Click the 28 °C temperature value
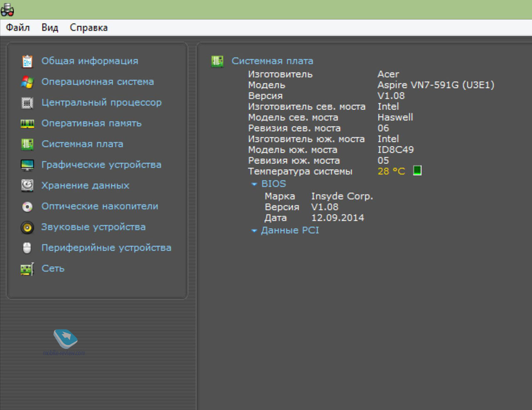The image size is (532, 410). (391, 171)
